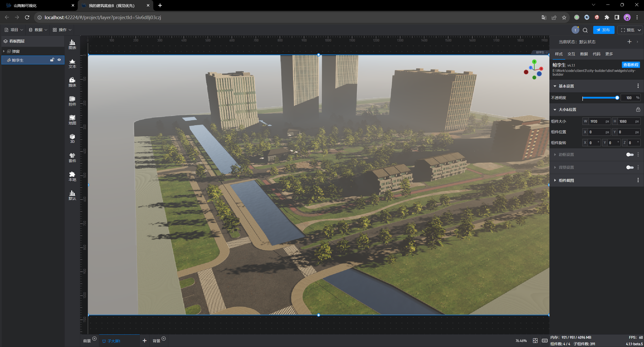This screenshot has height=347, width=644.
Task: Open the 项目 dropdown menu
Action: [14, 30]
